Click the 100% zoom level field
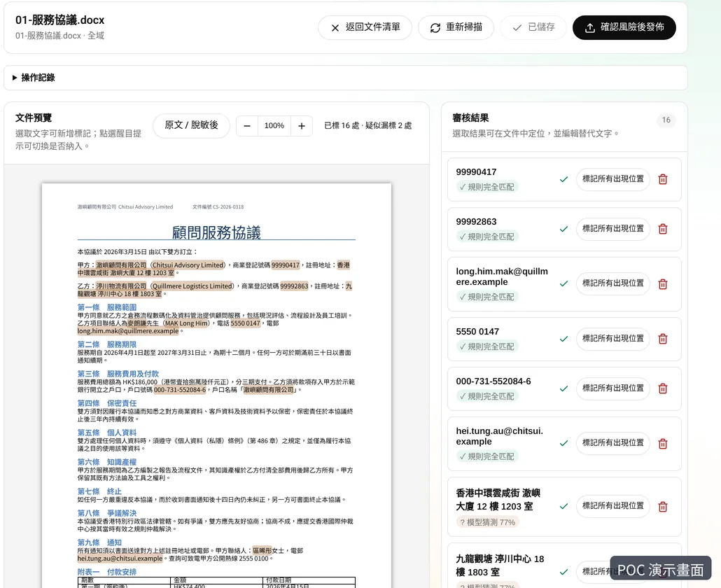This screenshot has width=721, height=588. click(x=274, y=126)
